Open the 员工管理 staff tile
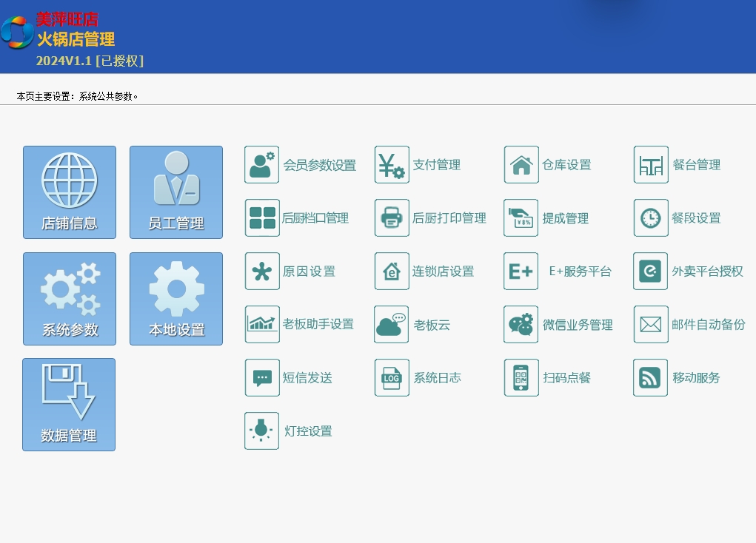756x543 pixels. coord(176,192)
